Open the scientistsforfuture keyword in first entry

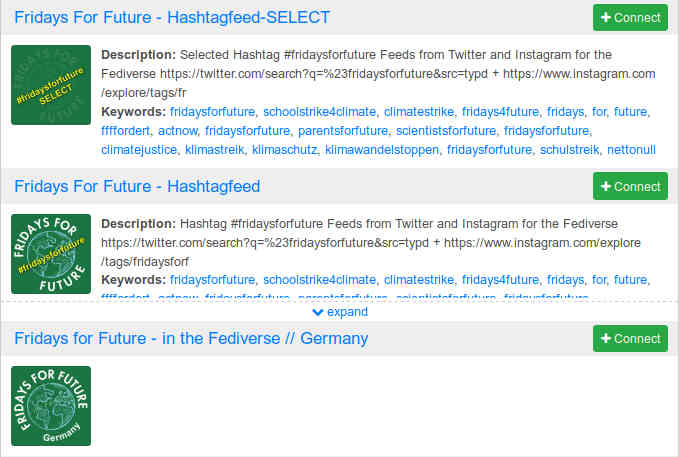(445, 130)
